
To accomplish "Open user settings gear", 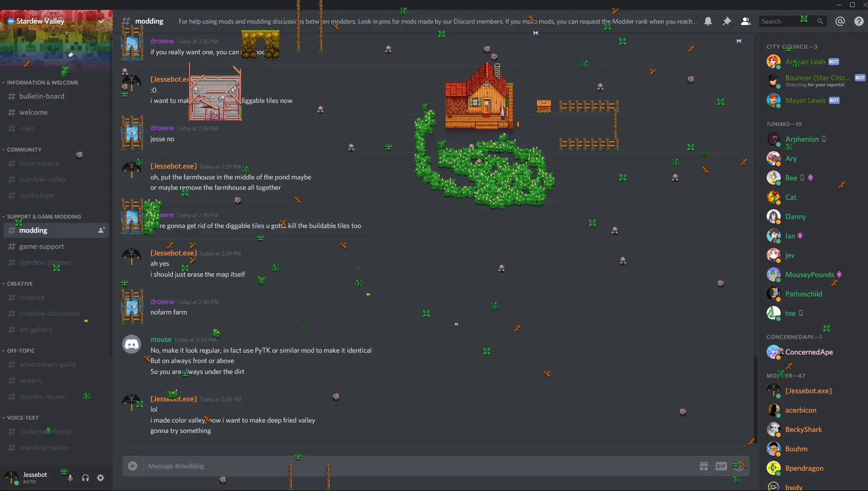I will [100, 478].
